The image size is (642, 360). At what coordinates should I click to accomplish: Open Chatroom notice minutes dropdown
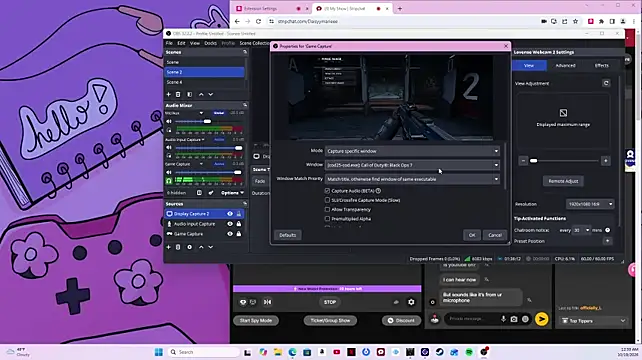click(x=581, y=230)
